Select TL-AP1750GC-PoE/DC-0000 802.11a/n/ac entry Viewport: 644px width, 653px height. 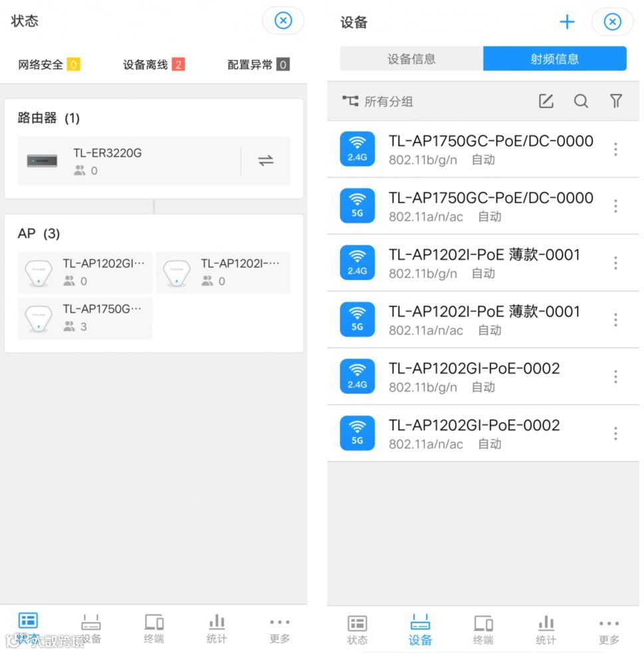pyautogui.click(x=483, y=206)
